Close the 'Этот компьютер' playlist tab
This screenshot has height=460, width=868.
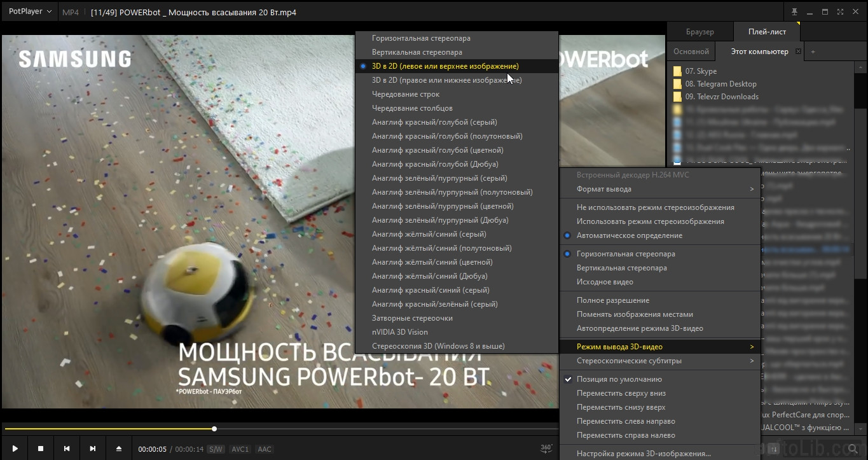798,52
